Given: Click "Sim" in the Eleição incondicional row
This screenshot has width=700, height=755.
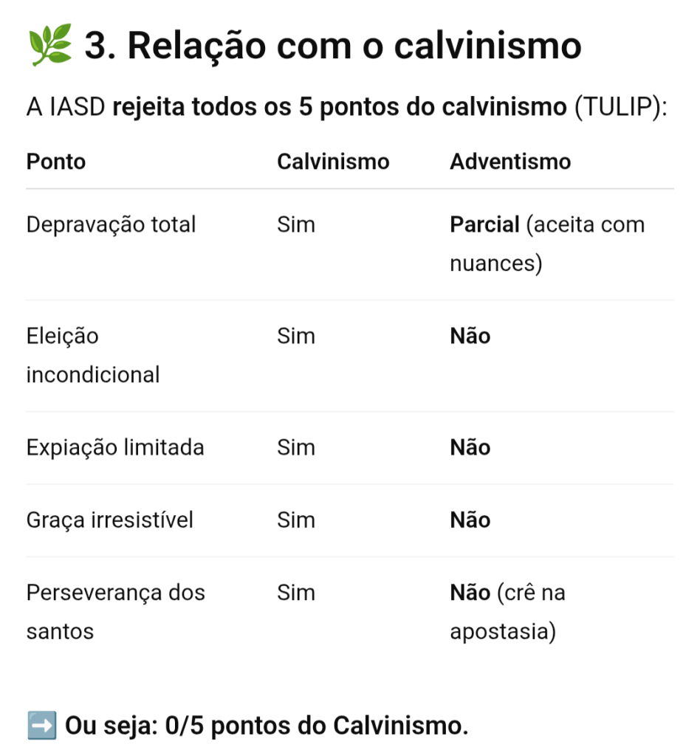Looking at the screenshot, I should [x=296, y=337].
